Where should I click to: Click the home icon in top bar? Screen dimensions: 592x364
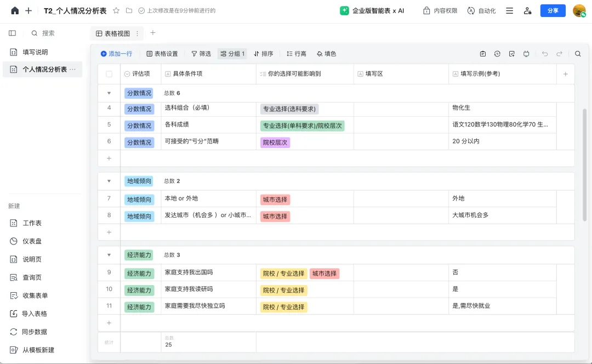click(x=15, y=10)
